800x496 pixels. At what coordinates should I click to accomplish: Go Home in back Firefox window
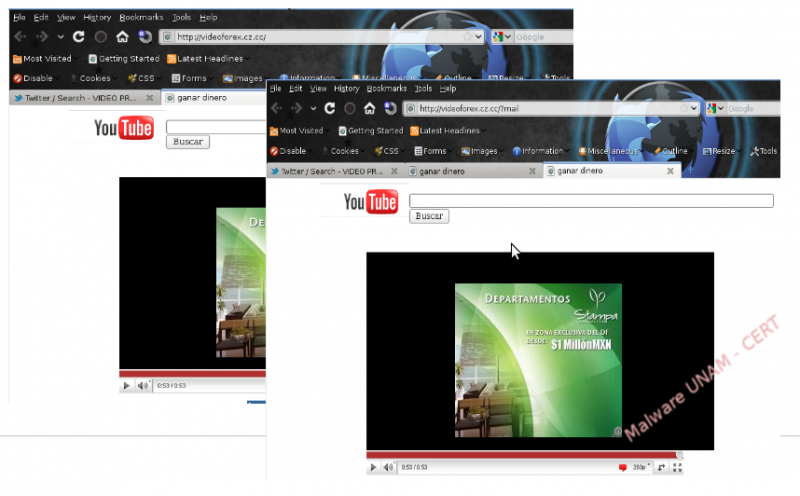point(122,37)
